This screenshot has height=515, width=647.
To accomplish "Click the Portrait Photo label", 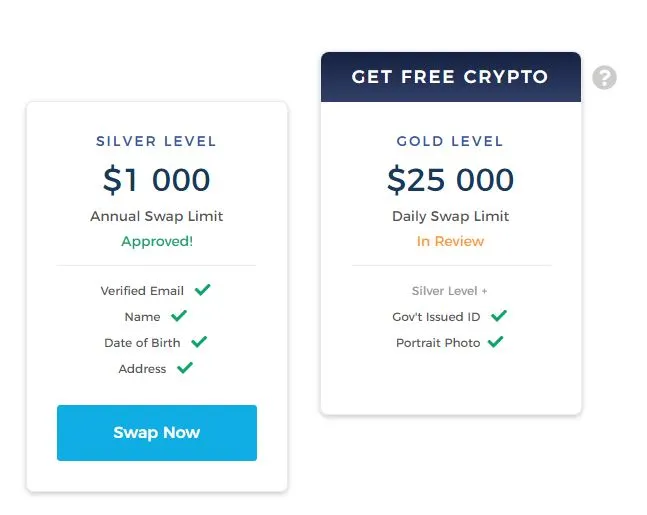I will tap(438, 343).
